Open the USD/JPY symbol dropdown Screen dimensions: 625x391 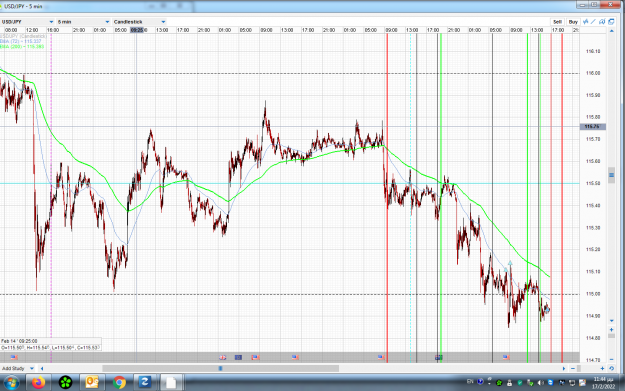point(27,22)
